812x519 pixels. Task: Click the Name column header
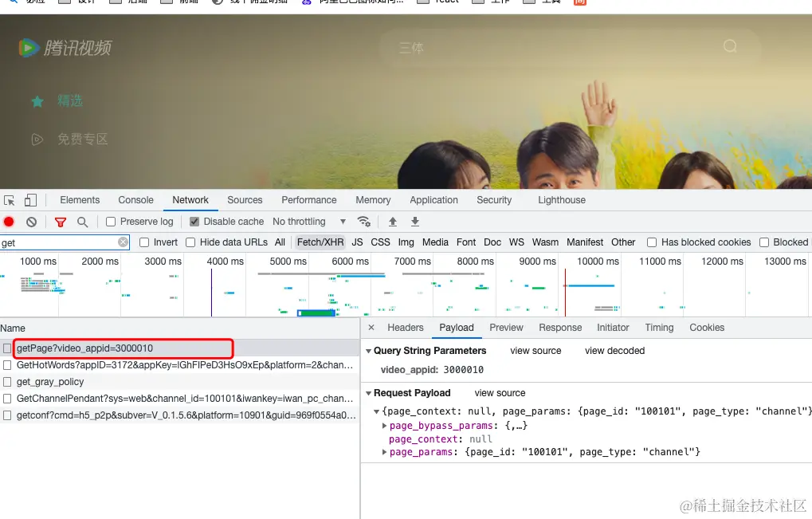click(180, 328)
